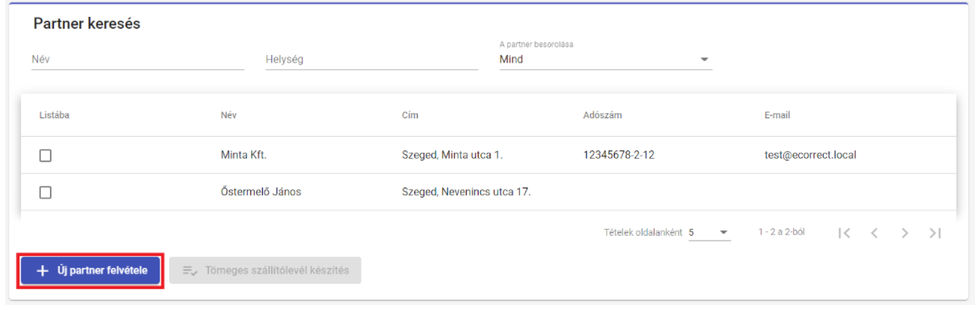The height and width of the screenshot is (310, 980).
Task: Tick the checkbox for Őstermelő János
Action: point(45,193)
